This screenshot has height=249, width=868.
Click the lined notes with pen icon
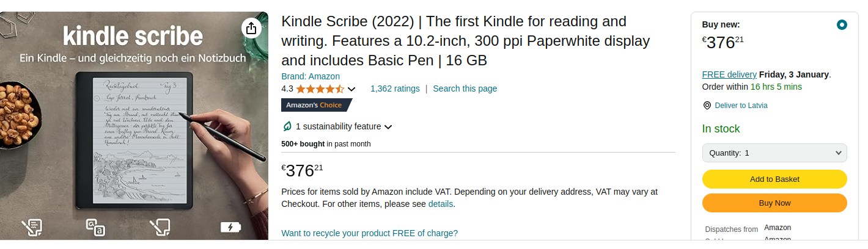(x=32, y=228)
